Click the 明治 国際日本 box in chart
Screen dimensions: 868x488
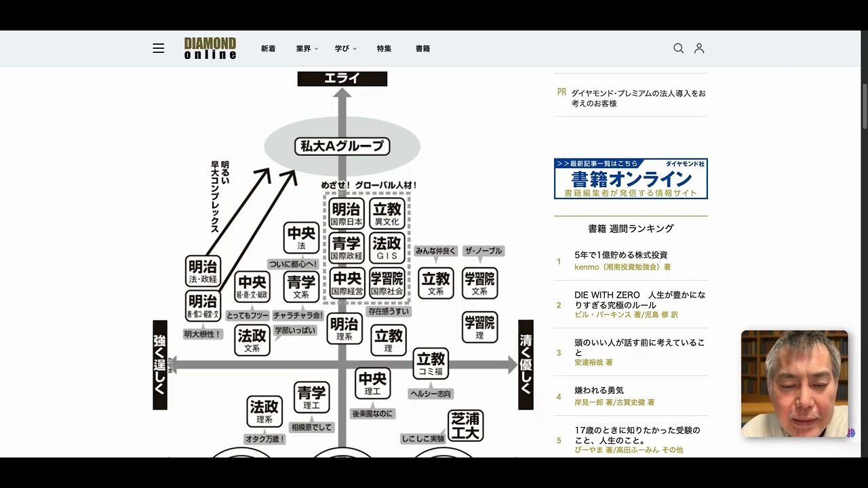tap(347, 213)
